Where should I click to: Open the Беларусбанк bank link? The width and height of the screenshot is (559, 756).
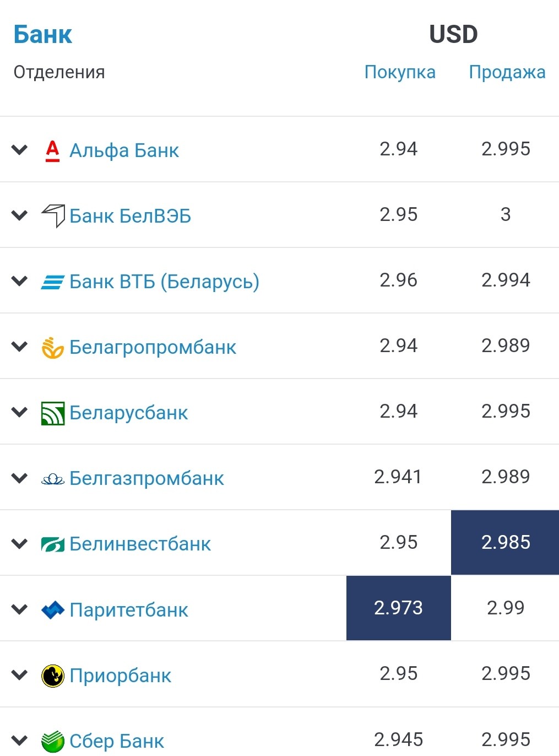pos(129,413)
